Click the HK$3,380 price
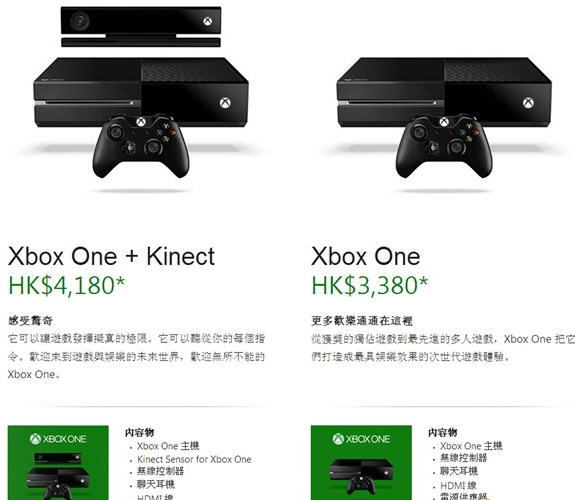 370,285
